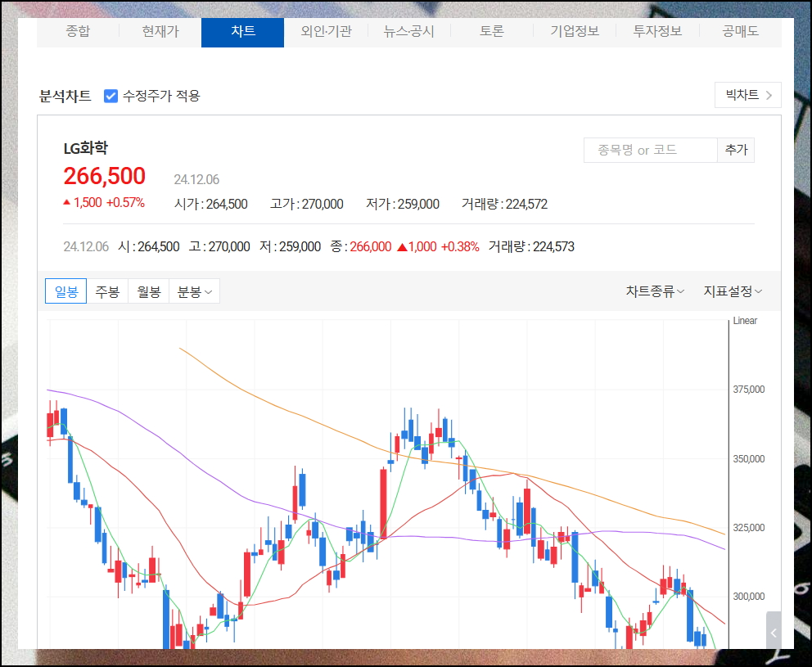Screen dimensions: 812x667
Task: Click the 거래량: 224,572 value
Action: point(504,204)
